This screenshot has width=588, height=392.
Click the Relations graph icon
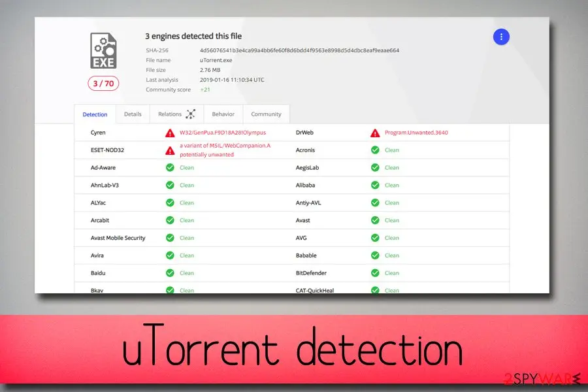pyautogui.click(x=191, y=114)
